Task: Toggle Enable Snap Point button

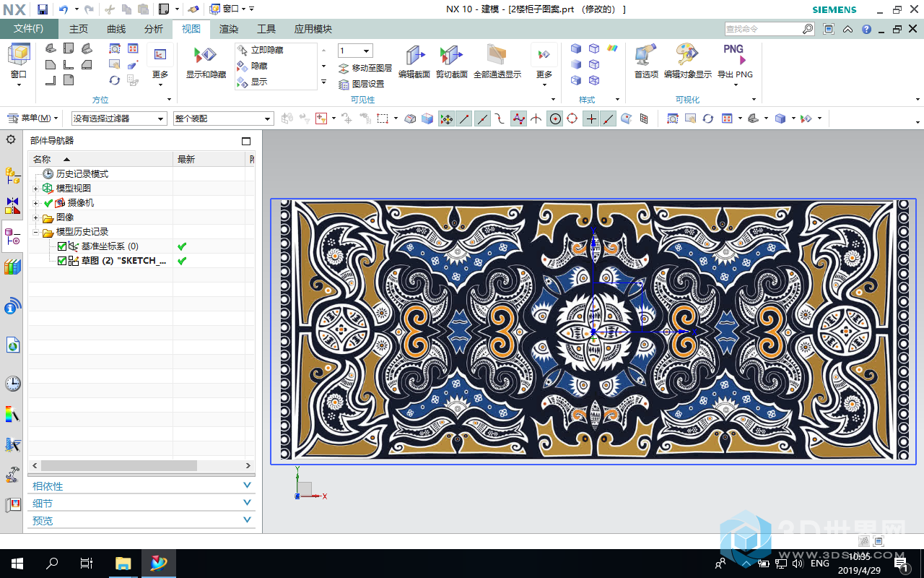Action: 447,118
